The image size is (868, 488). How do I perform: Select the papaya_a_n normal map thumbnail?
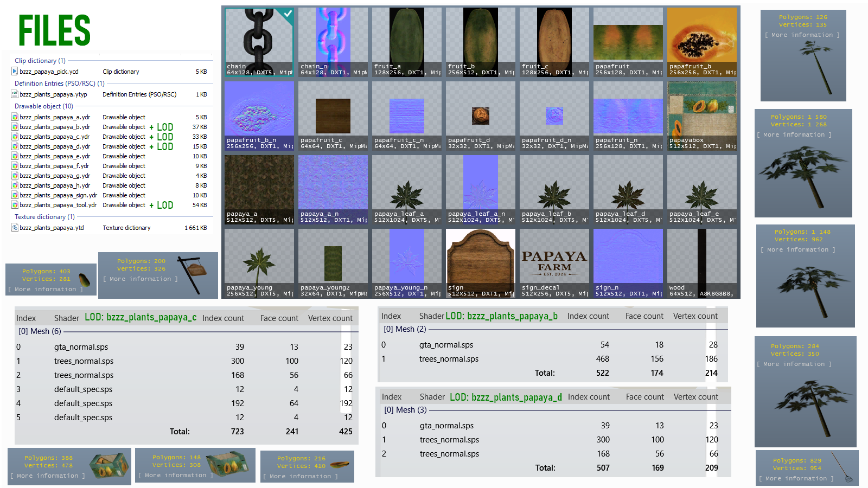pos(333,189)
